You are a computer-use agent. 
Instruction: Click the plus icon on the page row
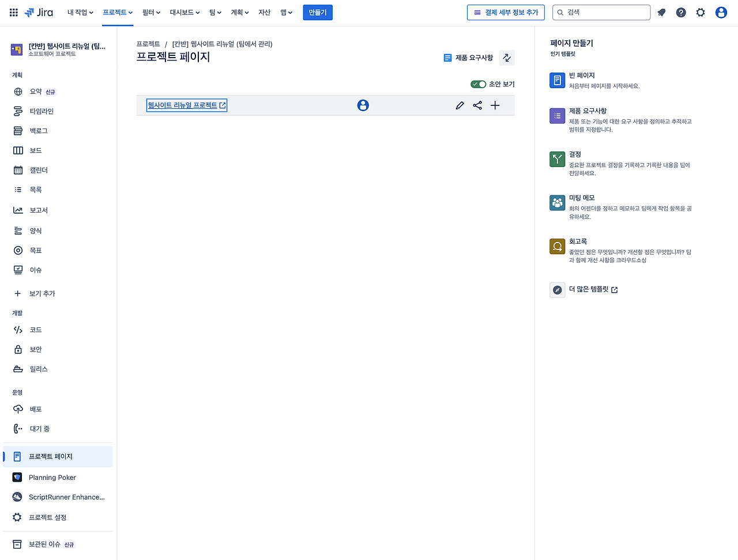pyautogui.click(x=495, y=105)
